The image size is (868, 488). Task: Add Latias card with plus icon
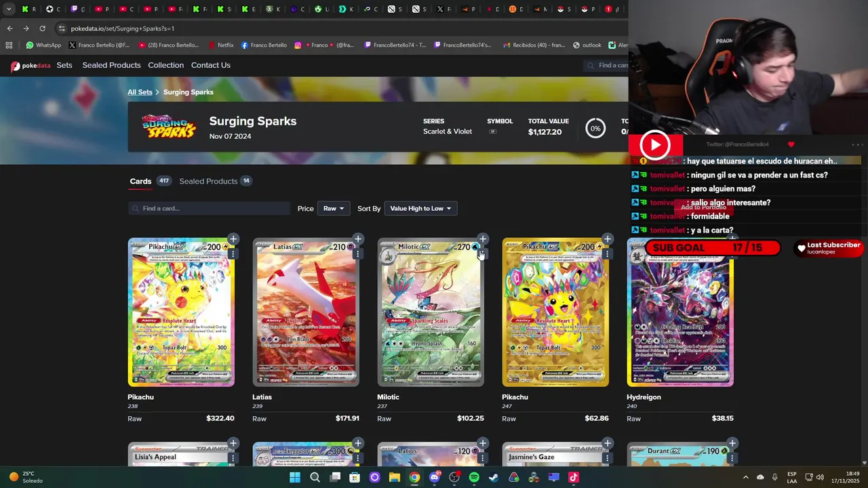coord(357,239)
